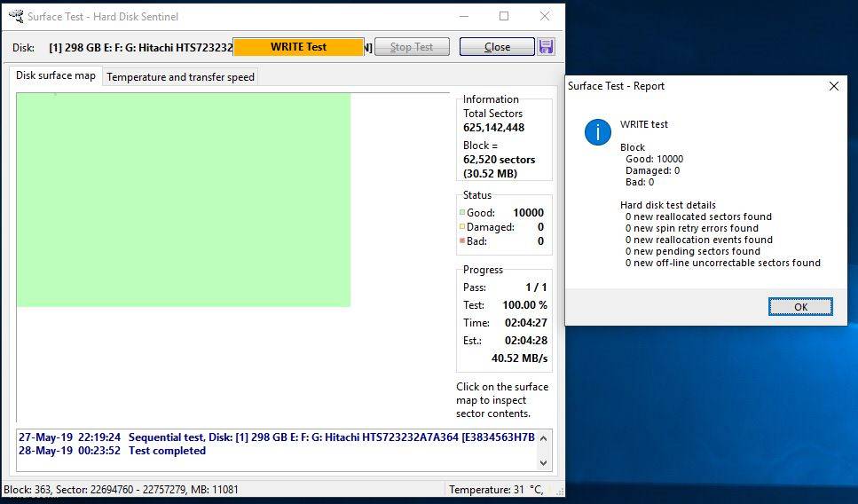This screenshot has width=858, height=504.
Task: Click the Temperature: 31 °C status bar entry
Action: pos(496,490)
